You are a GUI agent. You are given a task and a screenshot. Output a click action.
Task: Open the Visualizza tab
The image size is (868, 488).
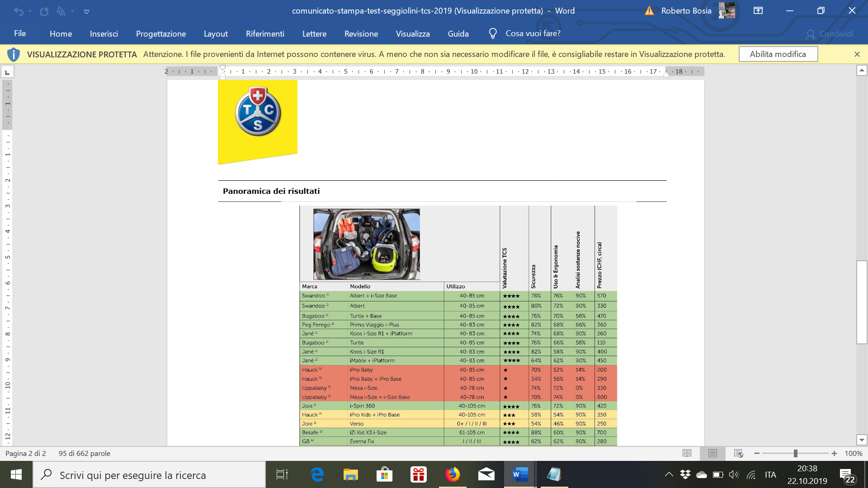point(413,33)
